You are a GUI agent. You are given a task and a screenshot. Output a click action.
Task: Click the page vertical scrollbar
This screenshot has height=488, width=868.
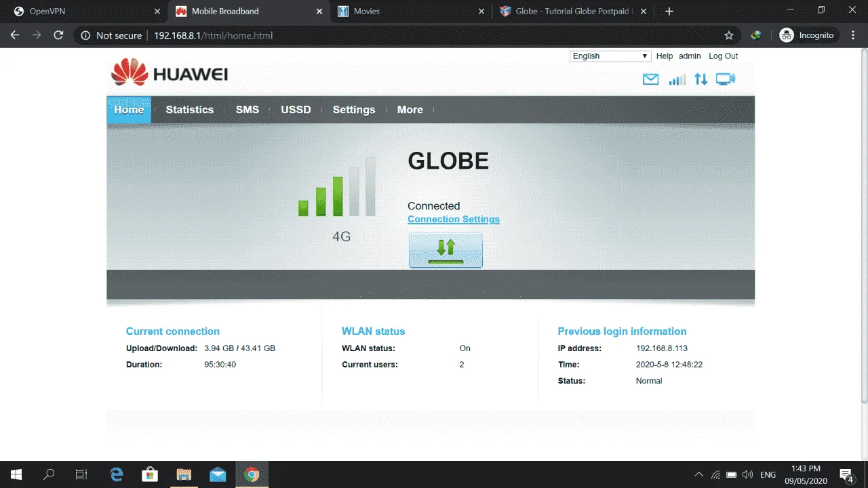coord(864,227)
